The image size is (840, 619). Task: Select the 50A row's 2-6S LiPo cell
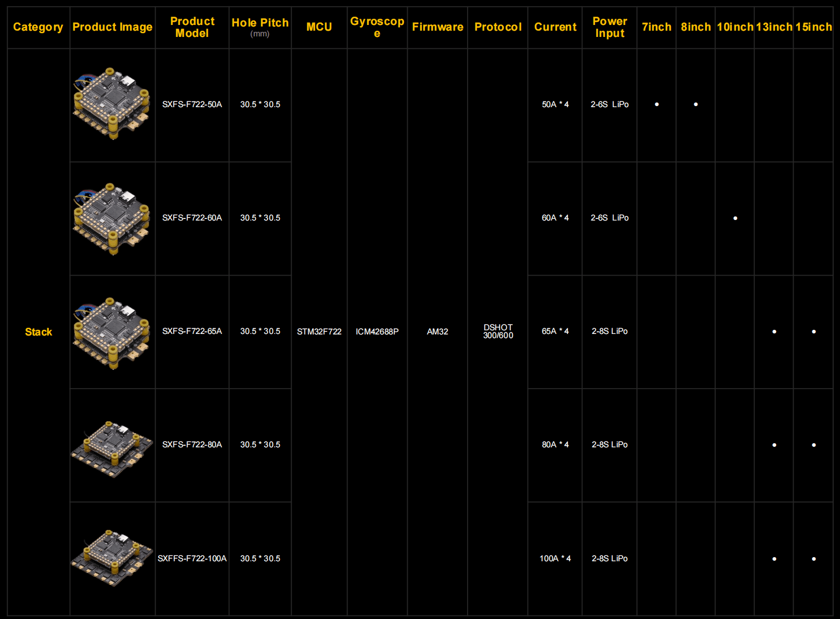point(610,105)
